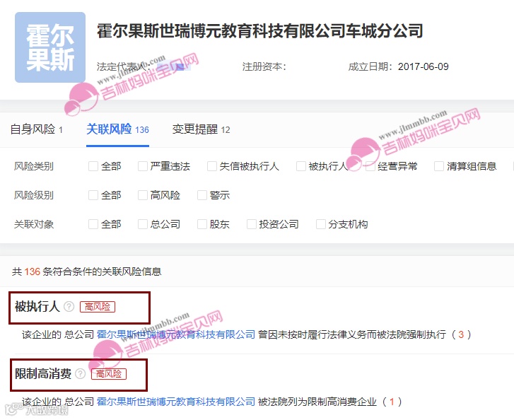This screenshot has width=514, height=420.
Task: Click the 关联对象 row label
Action: 34,224
